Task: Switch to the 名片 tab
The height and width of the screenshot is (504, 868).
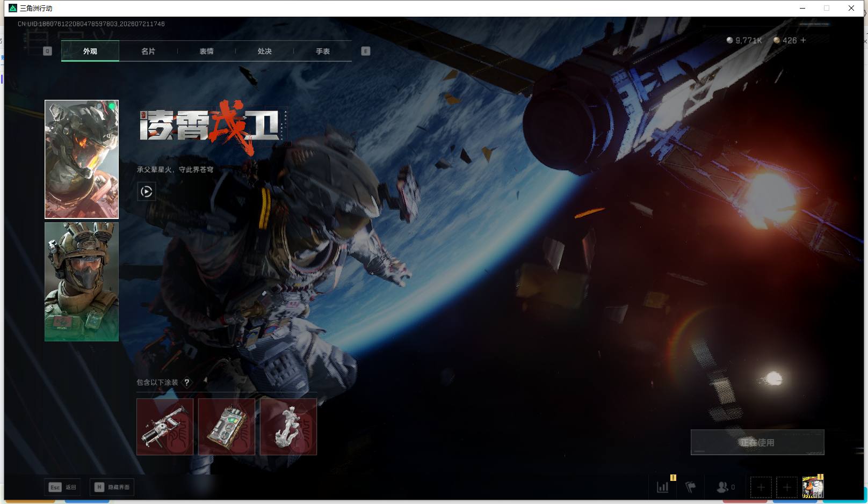Action: click(x=148, y=51)
